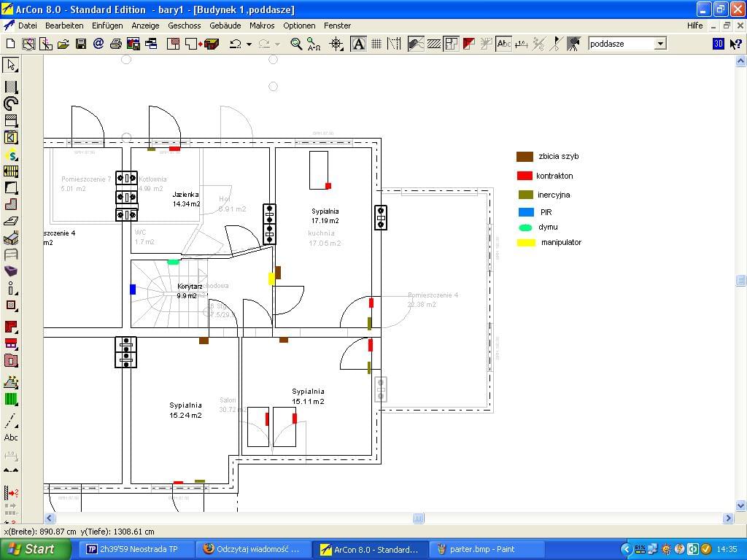Screen dimensions: 747x560
Task: Toggle the 1.0 dimension display icon
Action: [521, 44]
